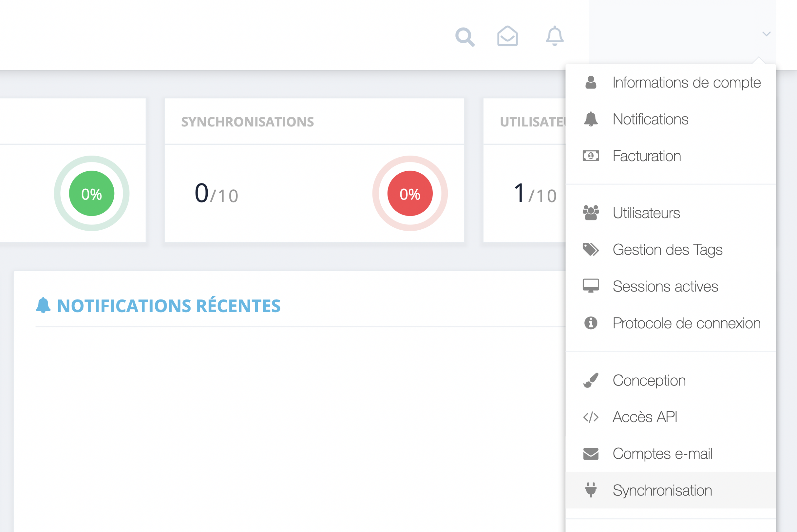Open Accès API menu item
This screenshot has height=532, width=797.
coord(670,417)
